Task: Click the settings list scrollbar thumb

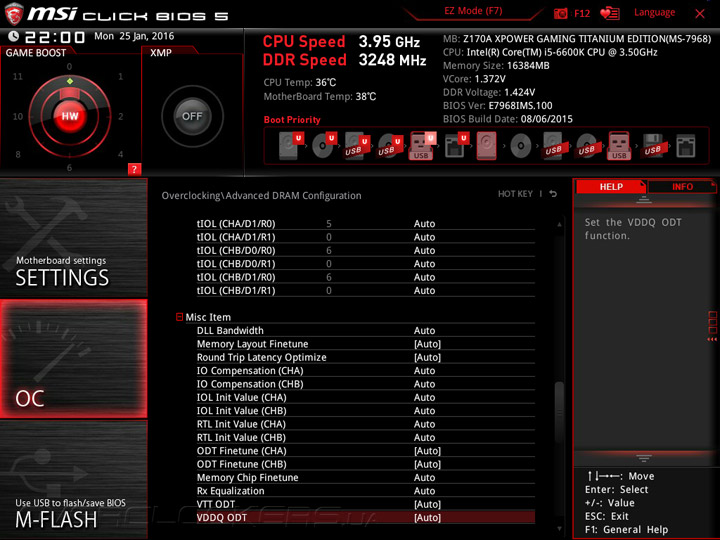Action: tap(559, 411)
